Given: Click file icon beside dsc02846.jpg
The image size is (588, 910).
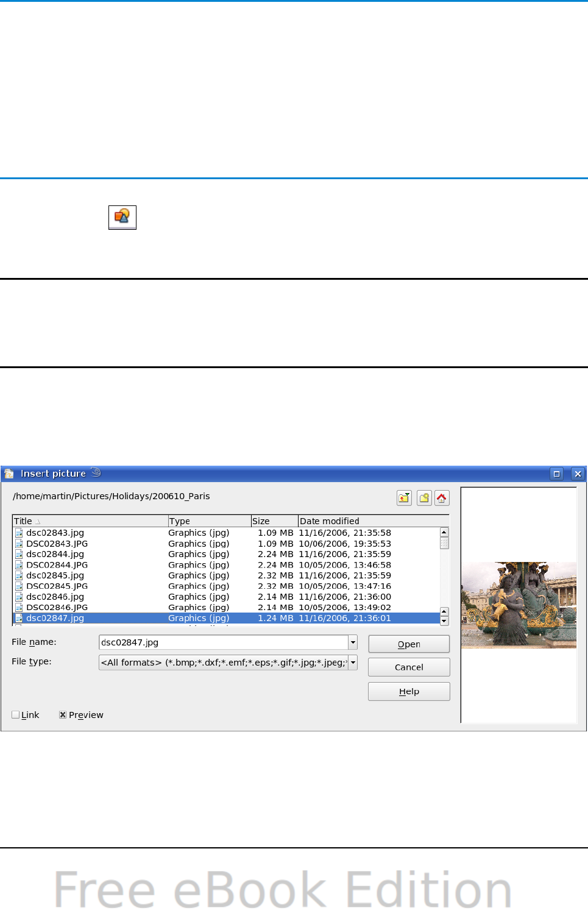Looking at the screenshot, I should coord(19,597).
